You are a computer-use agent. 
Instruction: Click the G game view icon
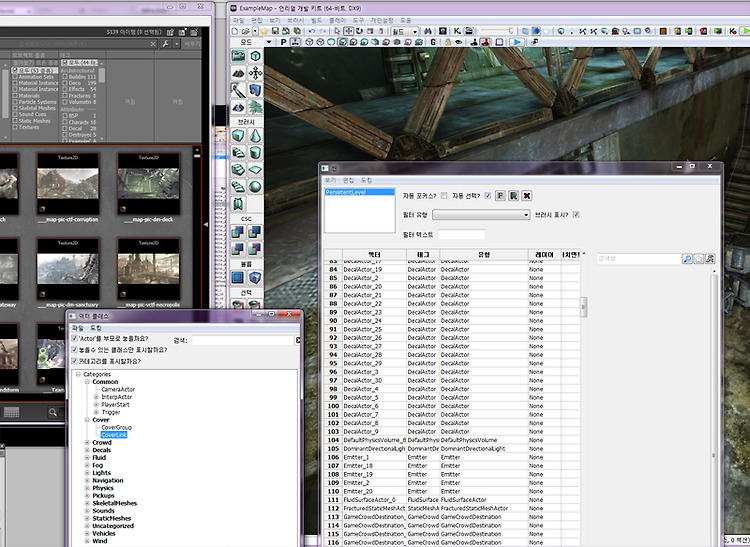tap(433, 42)
